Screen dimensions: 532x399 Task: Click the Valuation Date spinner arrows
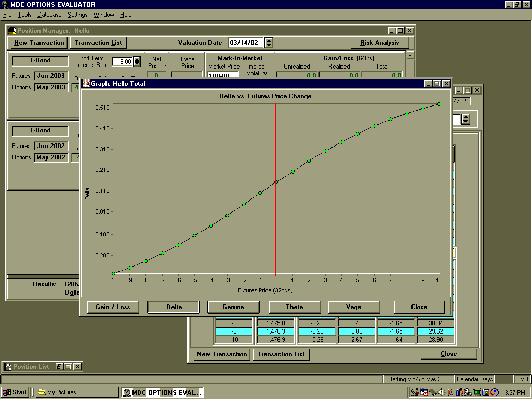point(269,43)
